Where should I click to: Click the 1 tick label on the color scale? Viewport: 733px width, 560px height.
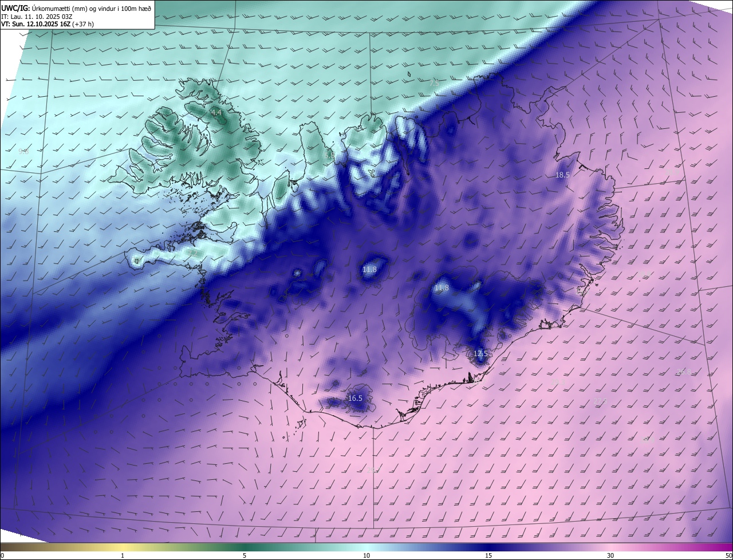click(123, 555)
